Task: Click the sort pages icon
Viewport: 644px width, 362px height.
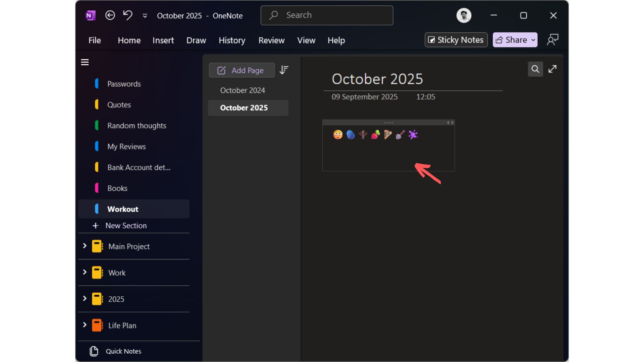Action: (x=284, y=70)
